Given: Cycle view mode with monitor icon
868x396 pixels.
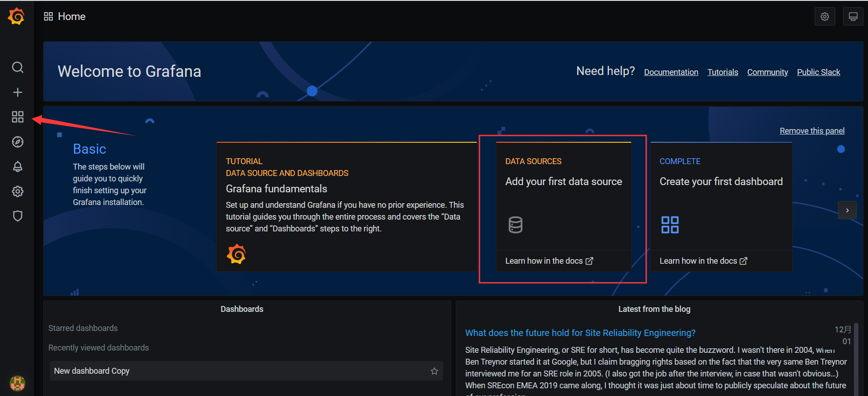Looking at the screenshot, I should [x=853, y=17].
